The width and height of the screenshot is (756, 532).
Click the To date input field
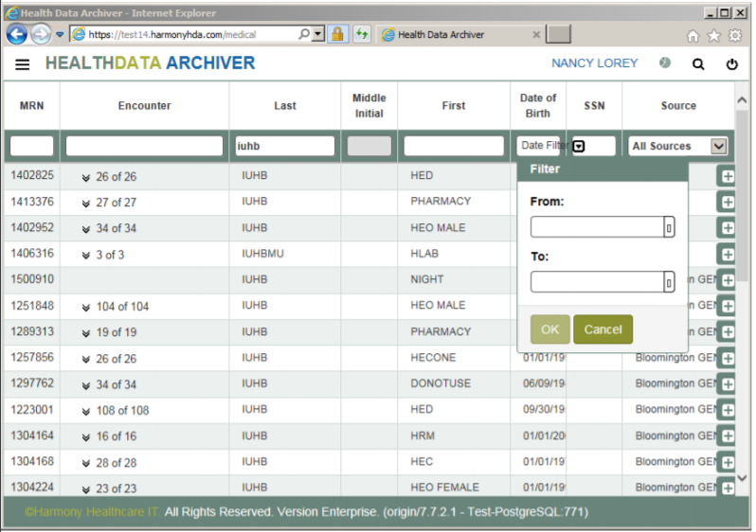[x=598, y=282]
